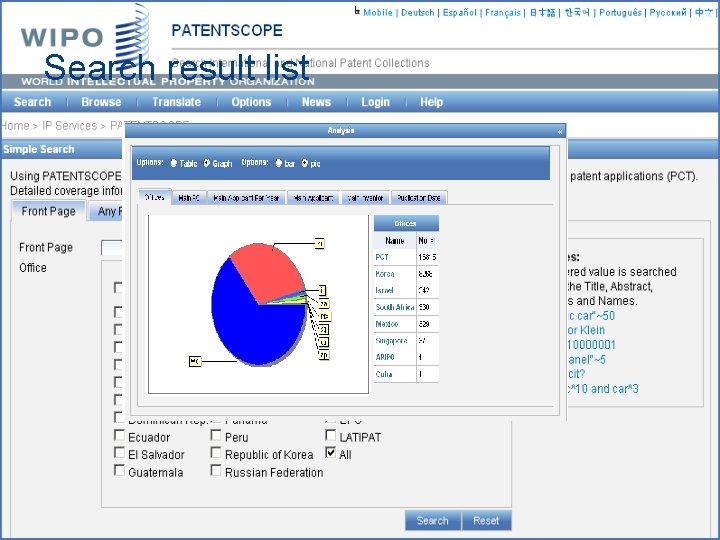Switch language to Français
Viewport: 720px width, 540px height.
(502, 13)
